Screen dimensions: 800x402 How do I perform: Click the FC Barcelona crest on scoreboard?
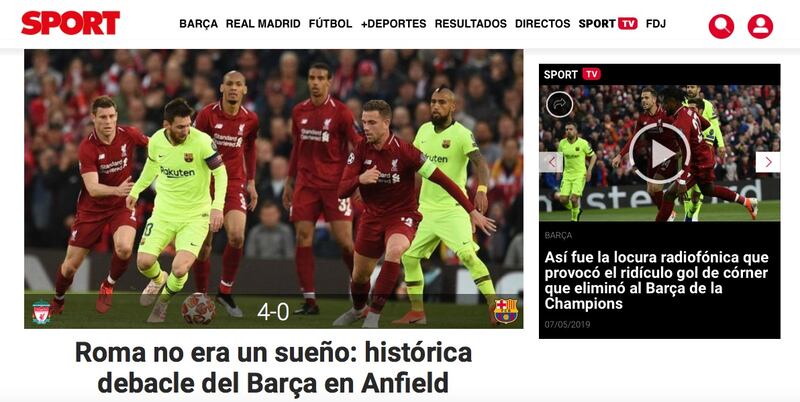click(x=506, y=311)
